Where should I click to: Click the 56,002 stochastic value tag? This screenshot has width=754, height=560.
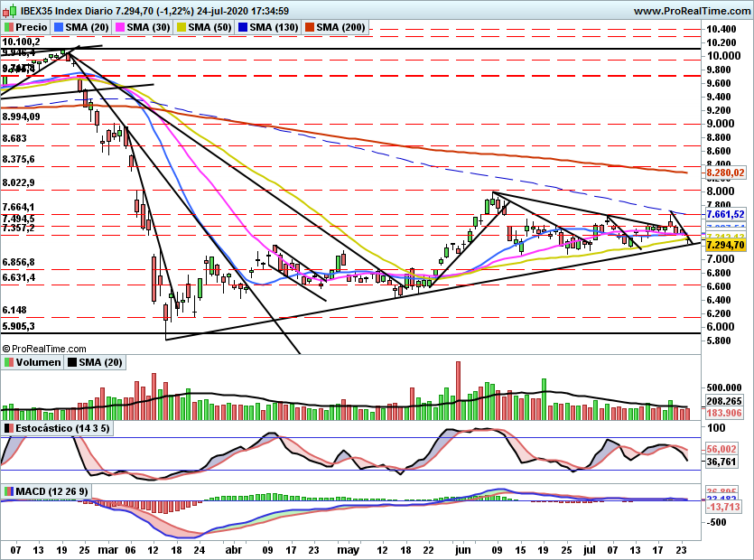[721, 449]
